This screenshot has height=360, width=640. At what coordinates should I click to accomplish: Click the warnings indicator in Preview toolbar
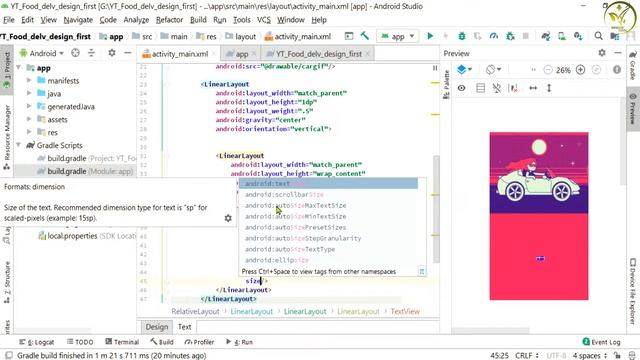coord(617,70)
